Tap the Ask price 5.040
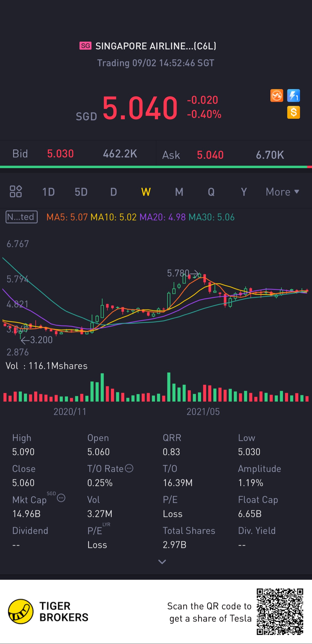This screenshot has height=644, width=312. pos(210,155)
